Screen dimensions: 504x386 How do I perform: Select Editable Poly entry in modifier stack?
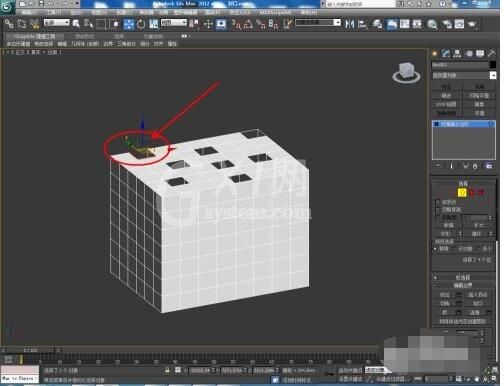463,124
